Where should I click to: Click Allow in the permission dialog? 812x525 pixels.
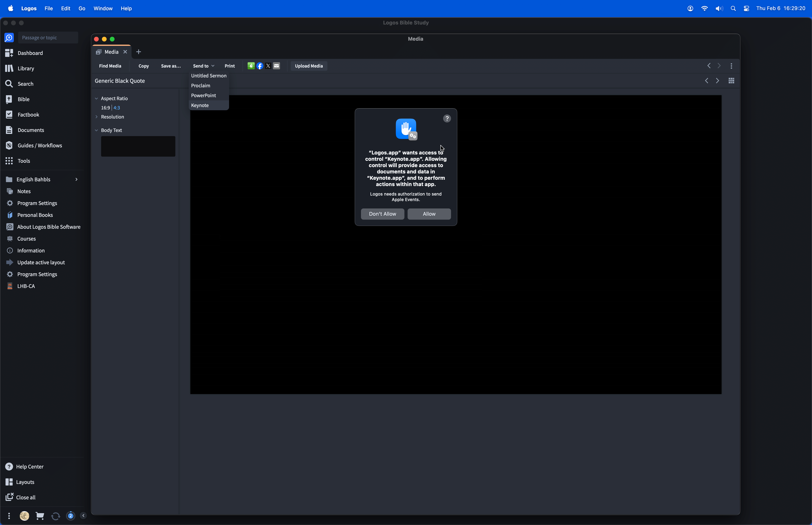(429, 214)
